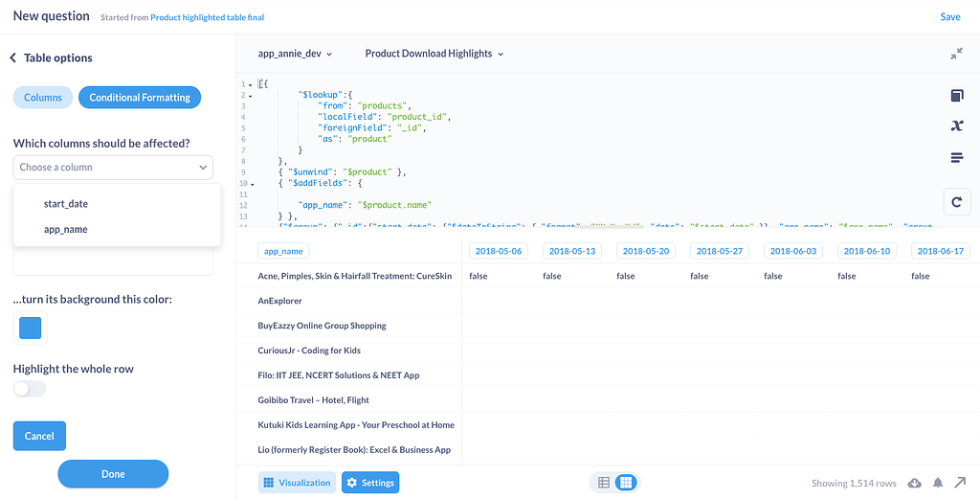Click the Save link
Viewport: 980px width, 499px height.
(950, 17)
